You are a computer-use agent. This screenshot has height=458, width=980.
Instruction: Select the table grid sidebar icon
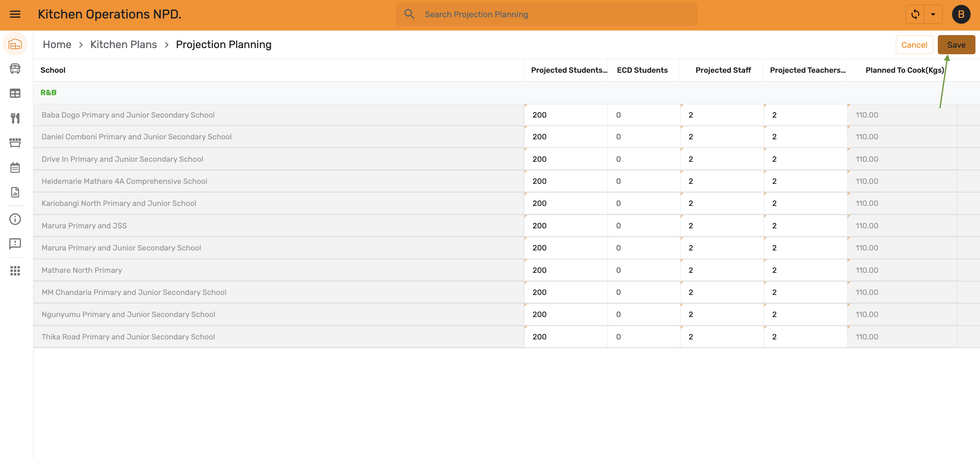(x=15, y=93)
